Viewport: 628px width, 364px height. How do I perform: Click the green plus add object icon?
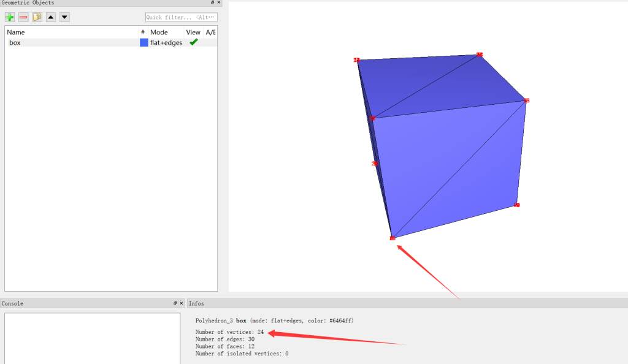click(10, 17)
